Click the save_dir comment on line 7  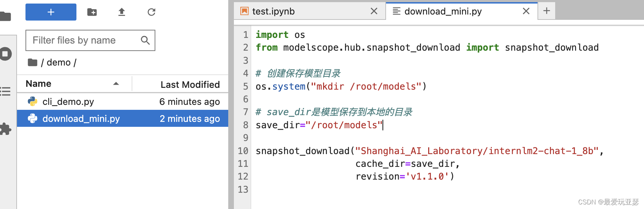point(334,112)
